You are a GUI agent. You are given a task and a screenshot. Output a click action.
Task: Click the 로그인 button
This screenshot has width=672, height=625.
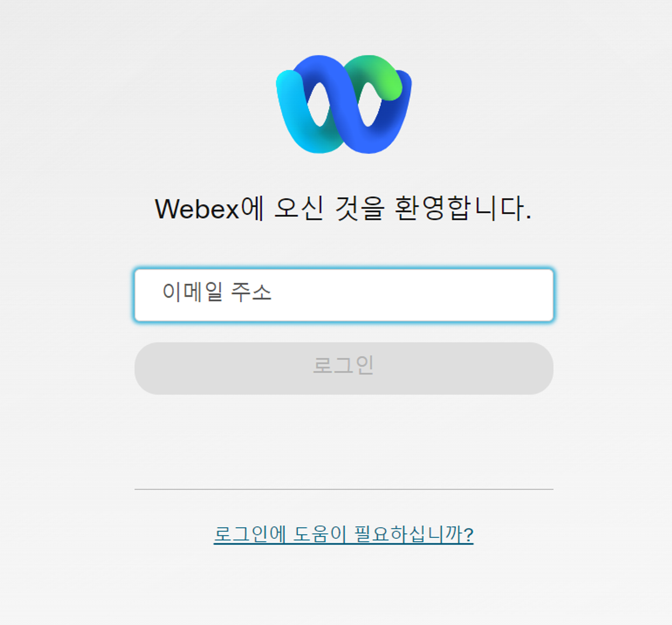[344, 368]
